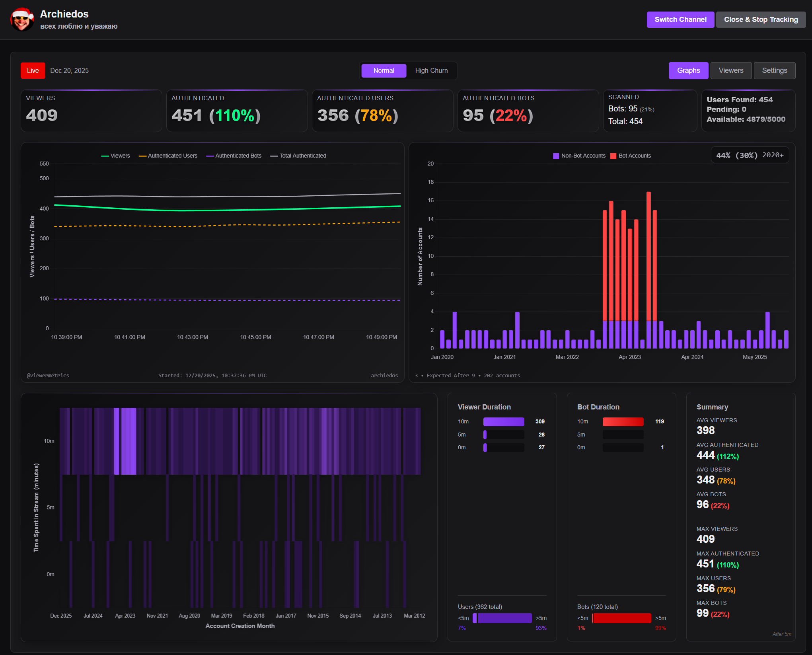Image resolution: width=812 pixels, height=655 pixels.
Task: Select the Normal mode toggle
Action: [384, 70]
